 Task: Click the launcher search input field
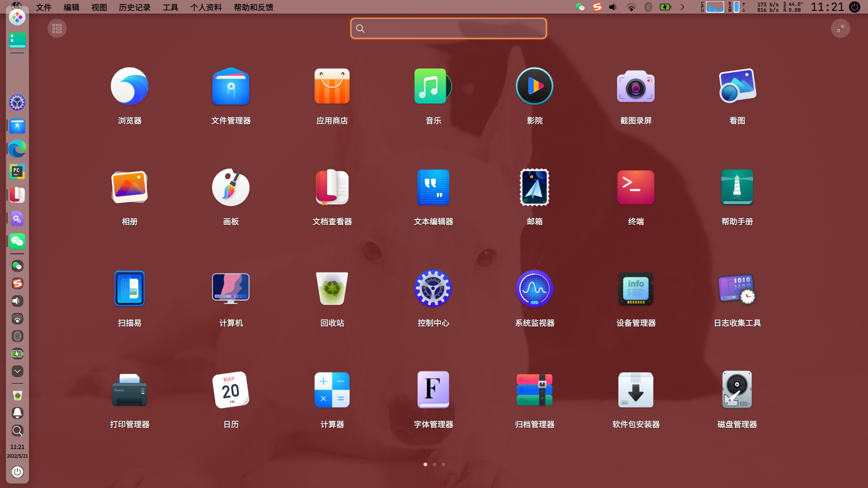tap(448, 29)
